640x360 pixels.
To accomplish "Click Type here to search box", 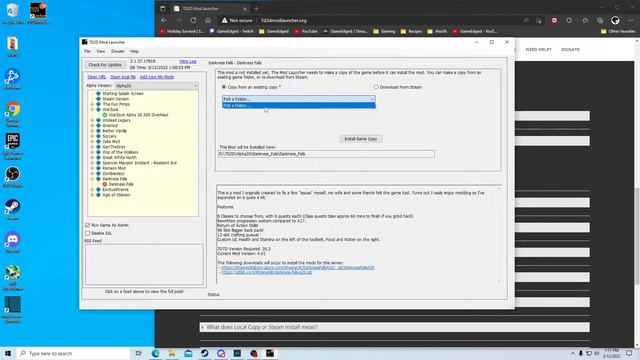I will coord(73,353).
